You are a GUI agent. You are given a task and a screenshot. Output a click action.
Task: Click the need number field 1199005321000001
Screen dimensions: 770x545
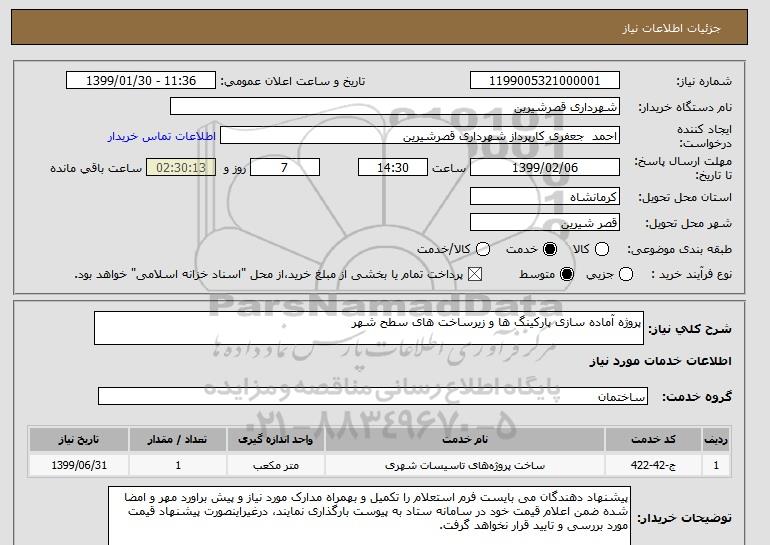tap(545, 81)
